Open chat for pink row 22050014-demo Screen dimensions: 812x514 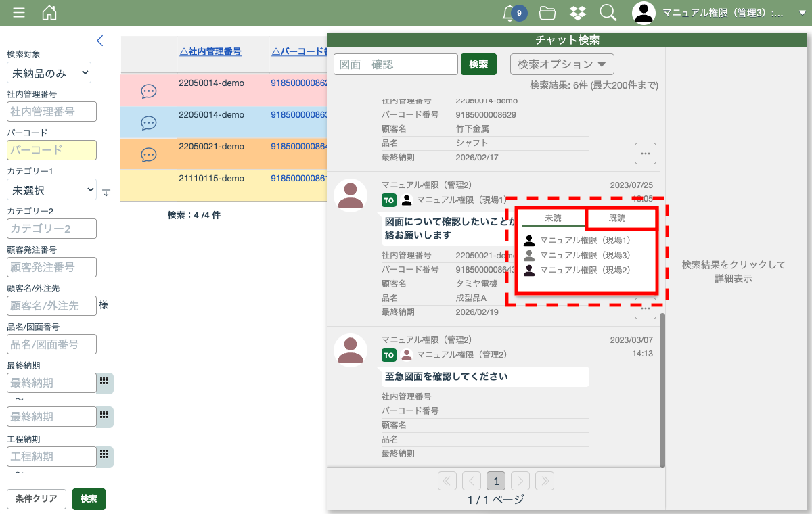(149, 91)
